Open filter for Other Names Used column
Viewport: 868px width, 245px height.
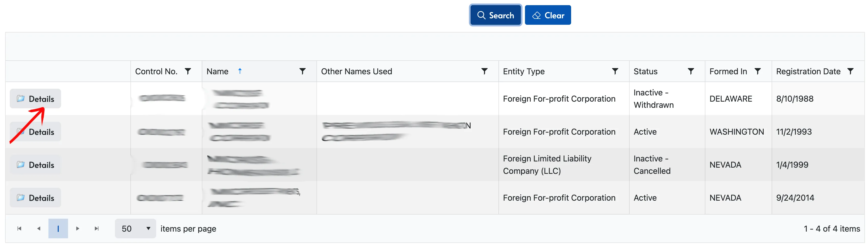[x=484, y=71]
